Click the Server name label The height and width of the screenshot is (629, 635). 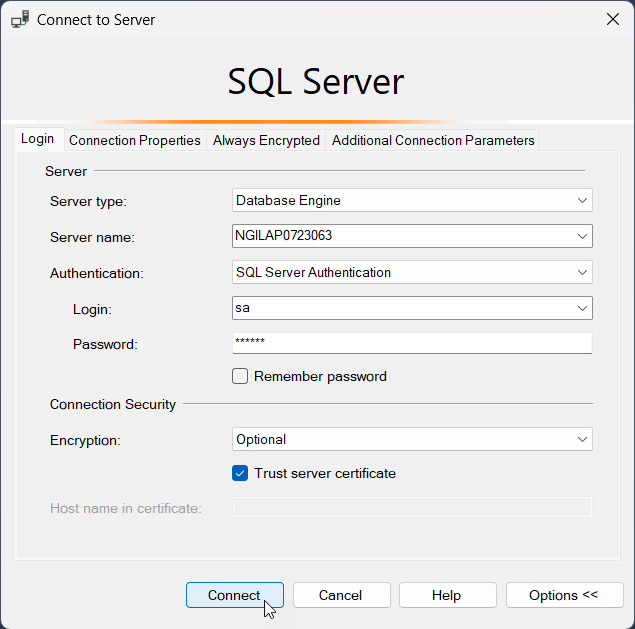point(92,237)
